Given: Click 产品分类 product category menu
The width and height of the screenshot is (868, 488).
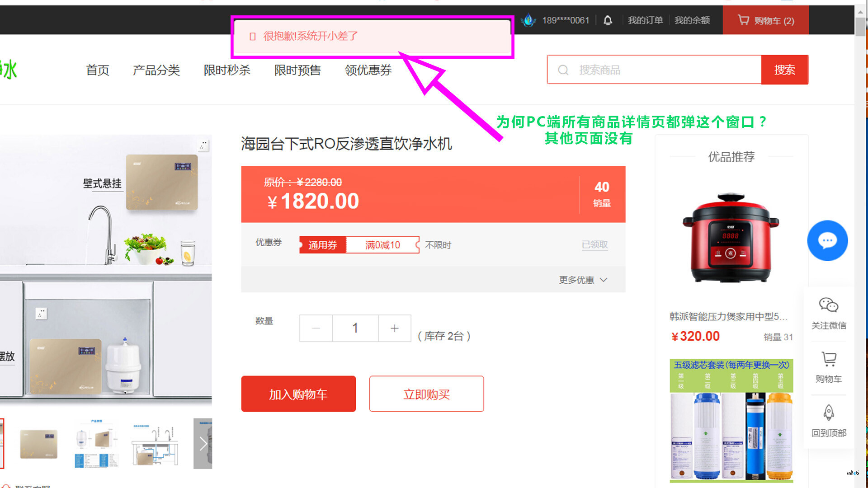Looking at the screenshot, I should point(156,70).
